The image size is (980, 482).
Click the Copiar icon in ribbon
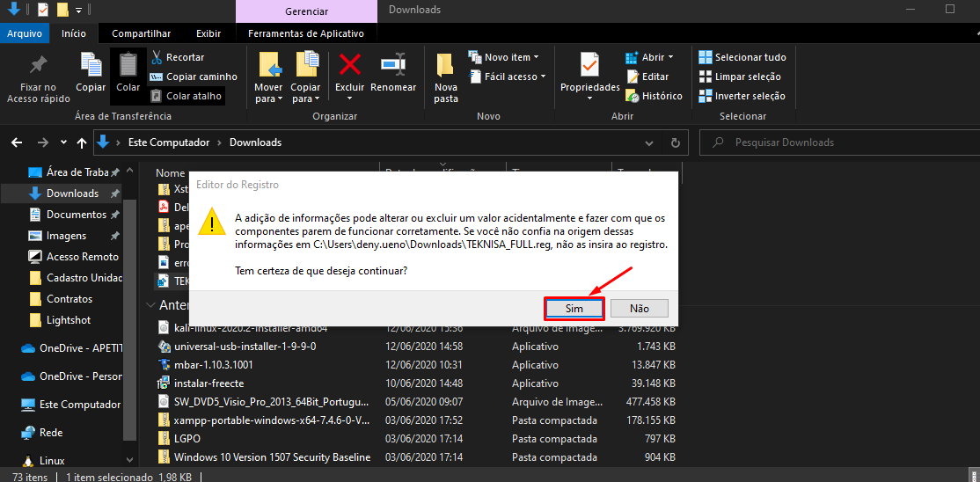coord(91,66)
